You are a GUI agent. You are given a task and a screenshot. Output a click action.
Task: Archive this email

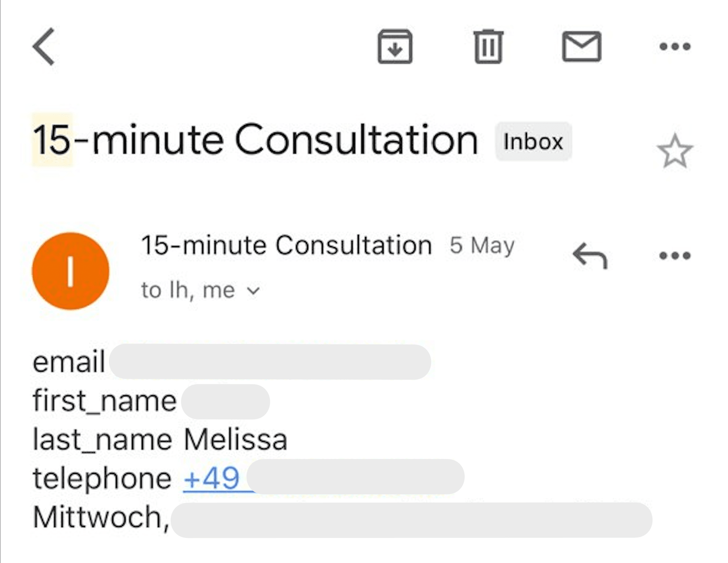395,46
